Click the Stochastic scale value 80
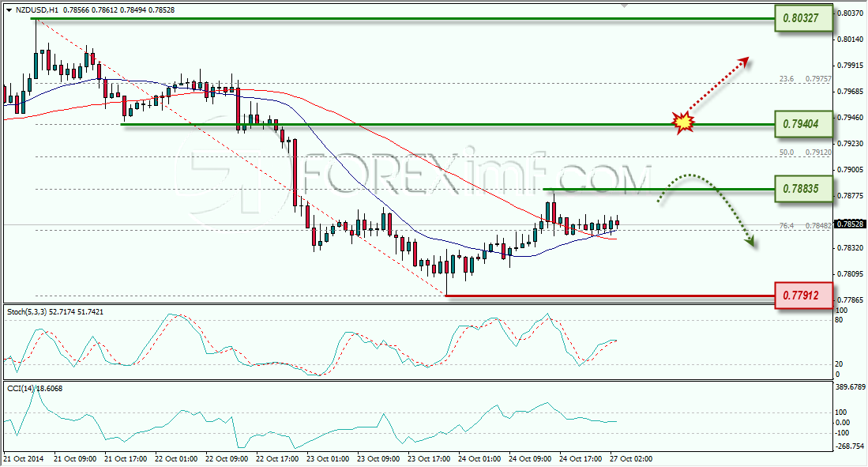Image resolution: width=868 pixels, height=467 pixels. click(x=839, y=320)
